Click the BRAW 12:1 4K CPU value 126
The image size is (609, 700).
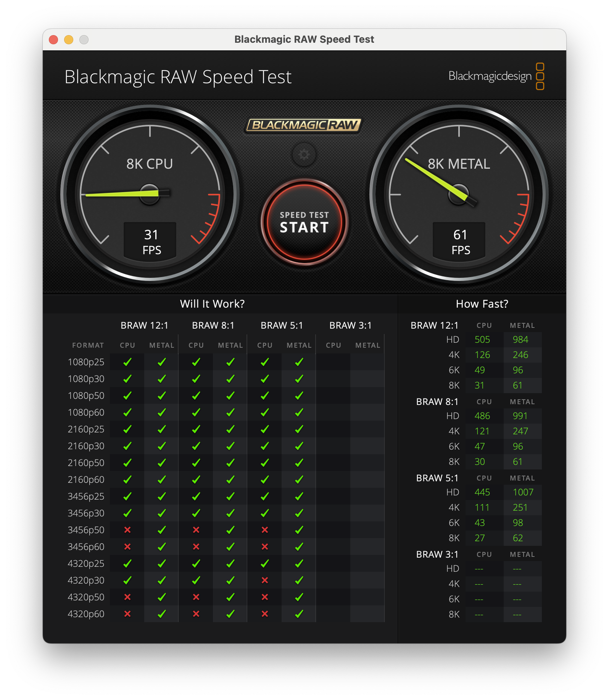pos(482,355)
